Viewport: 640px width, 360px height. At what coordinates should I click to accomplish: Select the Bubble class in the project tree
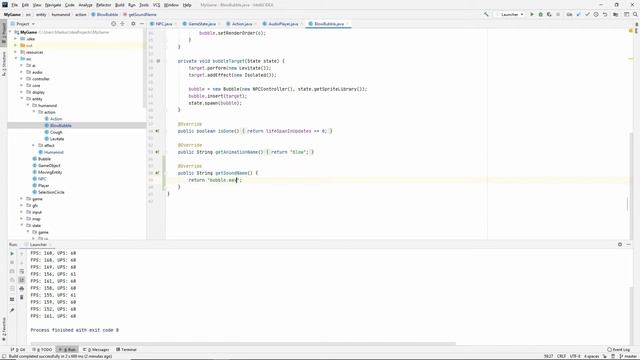[x=44, y=159]
